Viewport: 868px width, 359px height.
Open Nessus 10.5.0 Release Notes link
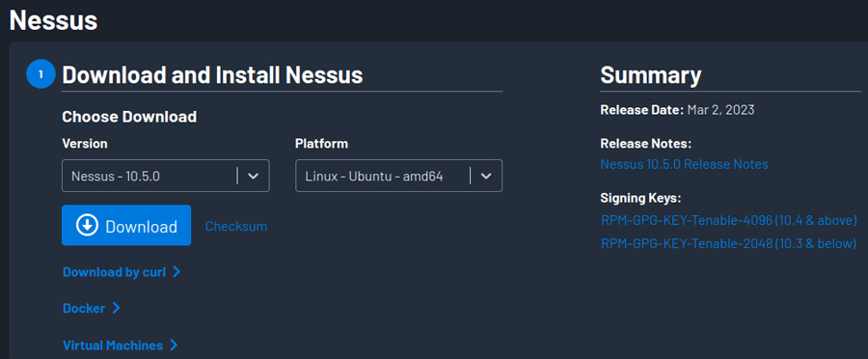(x=684, y=164)
